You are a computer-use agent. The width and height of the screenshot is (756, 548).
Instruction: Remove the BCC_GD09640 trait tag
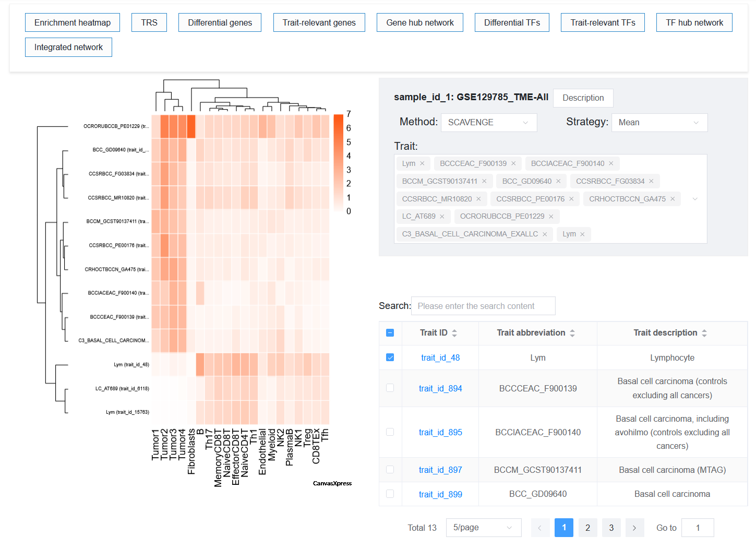pos(558,182)
